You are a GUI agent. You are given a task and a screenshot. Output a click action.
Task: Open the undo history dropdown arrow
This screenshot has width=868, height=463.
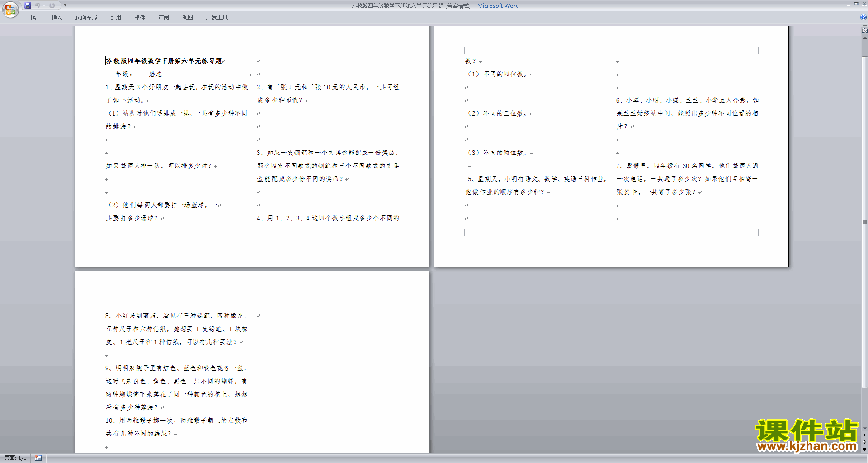pos(44,5)
